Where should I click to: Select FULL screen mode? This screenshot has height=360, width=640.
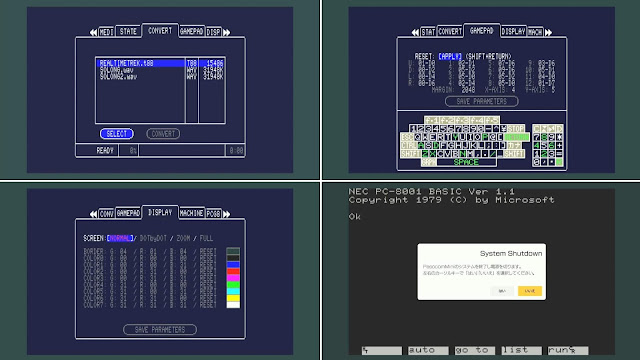tap(206, 238)
